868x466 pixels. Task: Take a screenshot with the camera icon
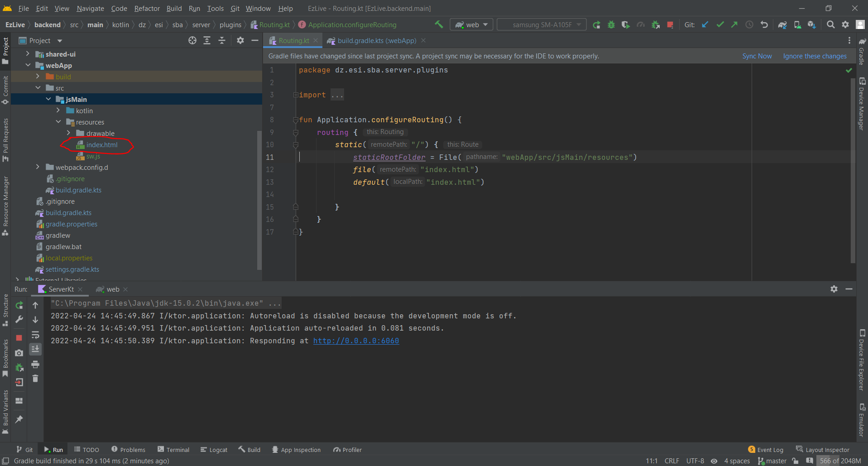click(19, 353)
